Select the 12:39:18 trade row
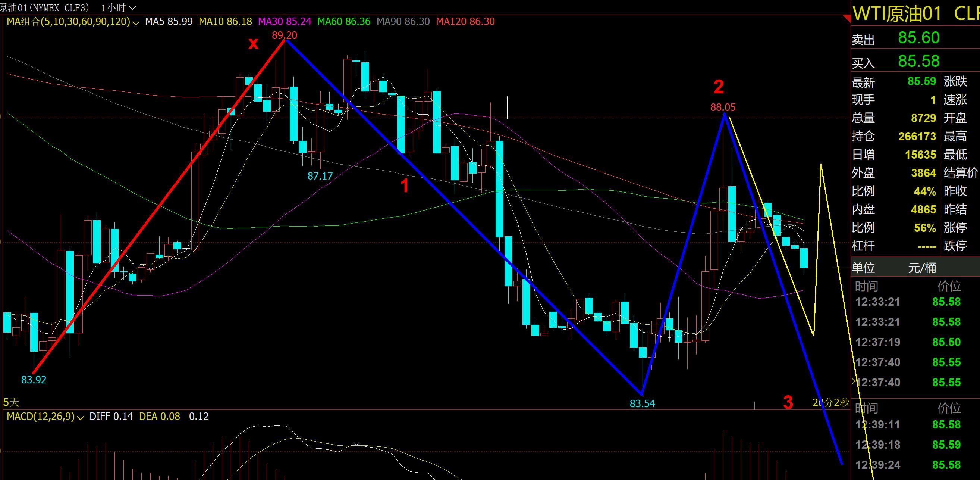This screenshot has height=480, width=980. click(915, 445)
